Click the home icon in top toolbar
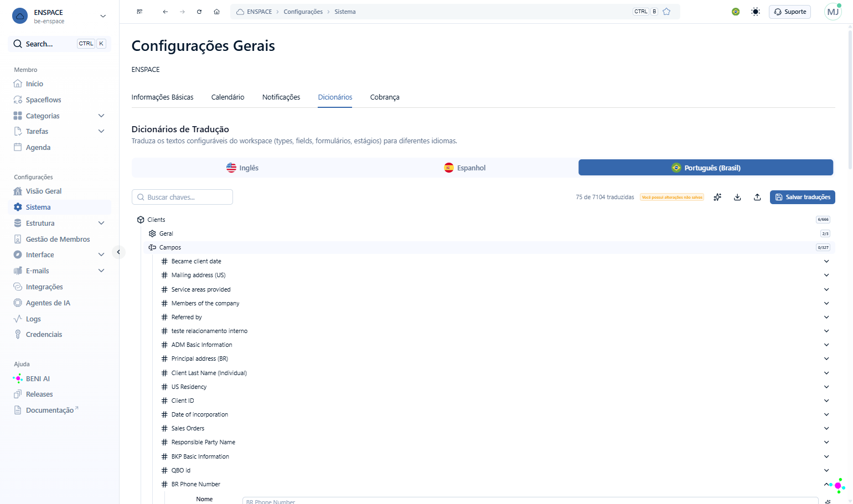 [x=216, y=12]
